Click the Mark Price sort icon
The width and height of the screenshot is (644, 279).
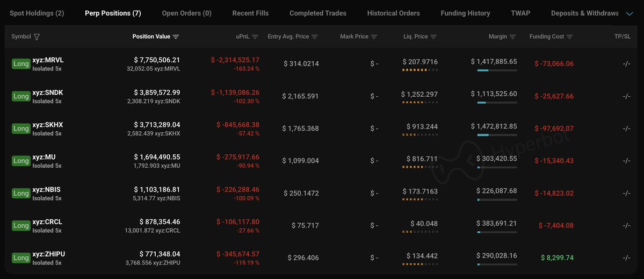pos(374,37)
